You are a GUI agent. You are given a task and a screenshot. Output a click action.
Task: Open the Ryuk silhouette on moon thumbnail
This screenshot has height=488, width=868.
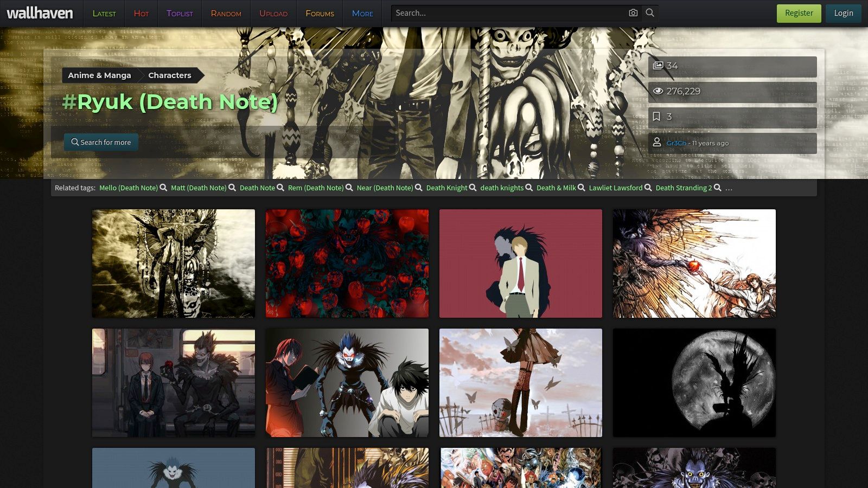pos(694,383)
